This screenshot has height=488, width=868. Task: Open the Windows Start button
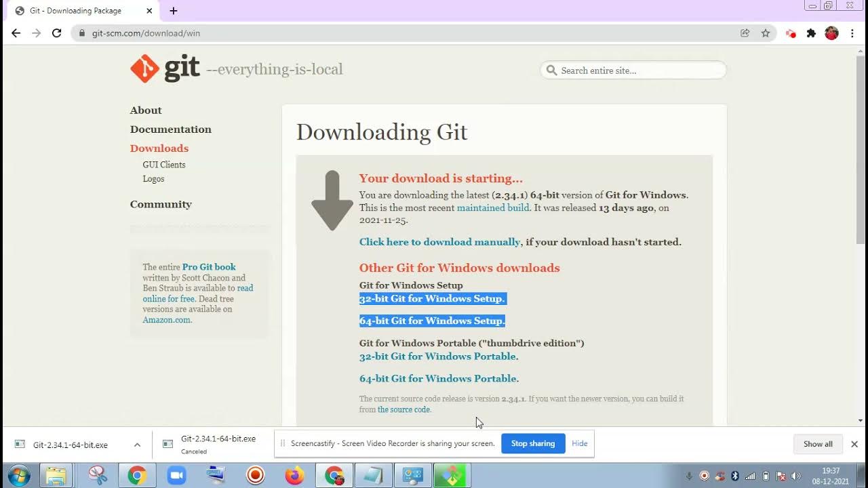[x=18, y=476]
